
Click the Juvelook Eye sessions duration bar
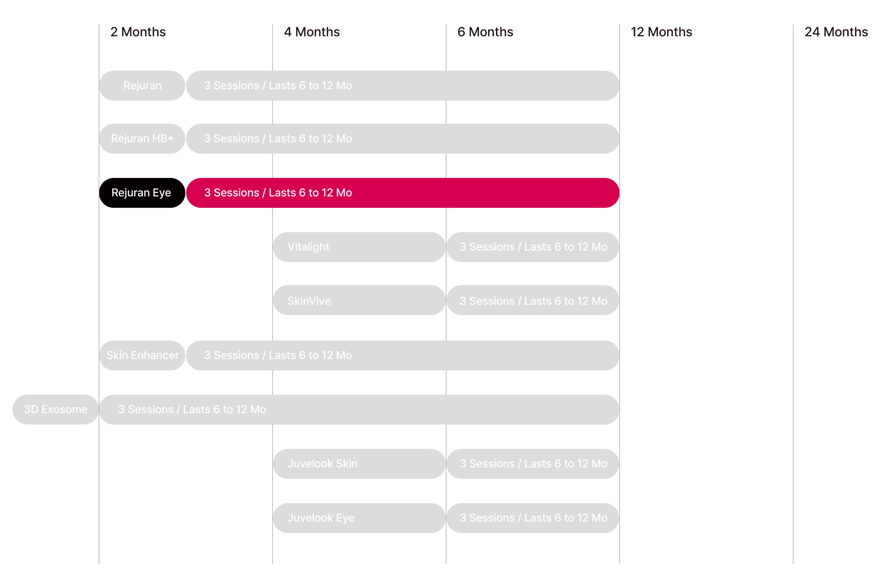533,518
